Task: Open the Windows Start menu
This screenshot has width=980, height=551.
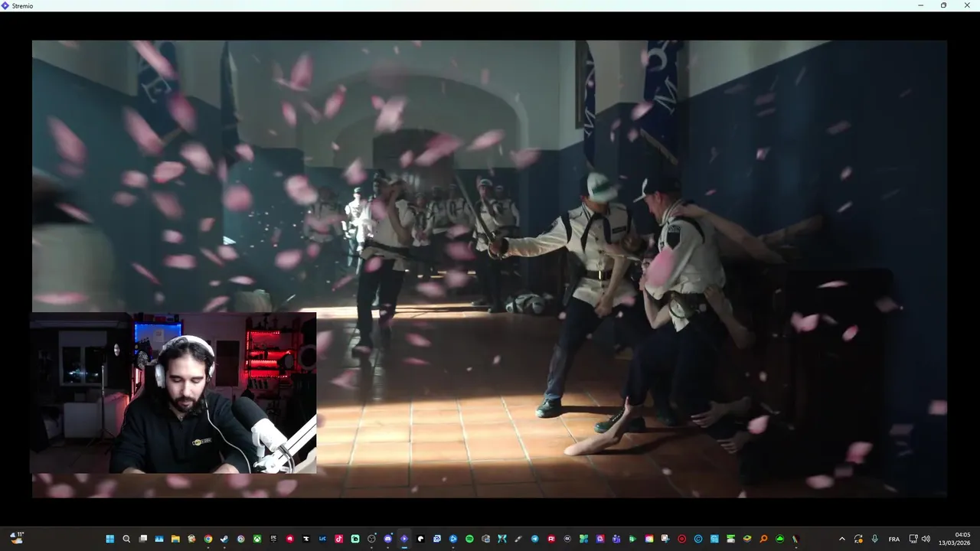Action: point(109,539)
